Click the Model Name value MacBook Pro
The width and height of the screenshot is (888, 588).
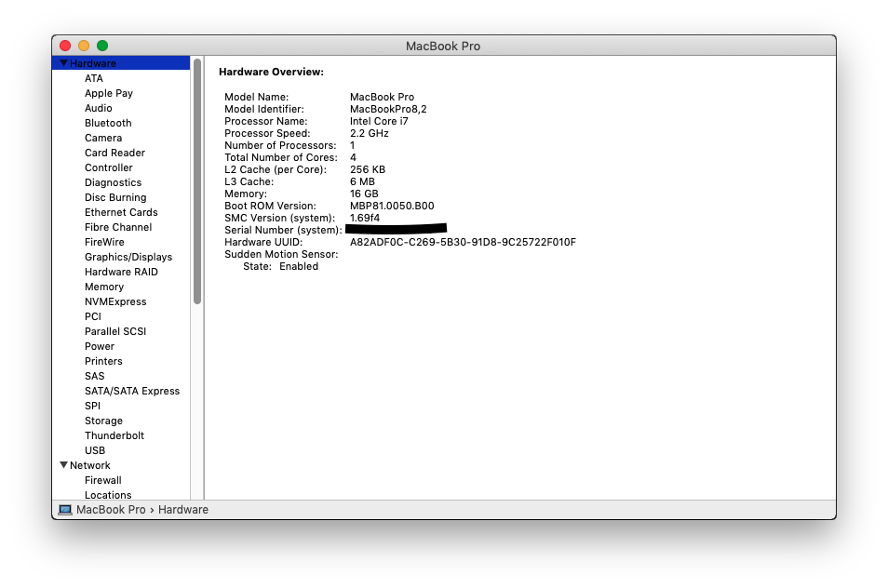[x=382, y=97]
